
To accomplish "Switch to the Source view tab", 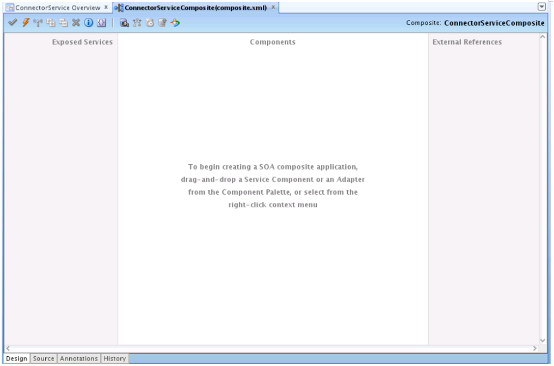I will [x=43, y=359].
